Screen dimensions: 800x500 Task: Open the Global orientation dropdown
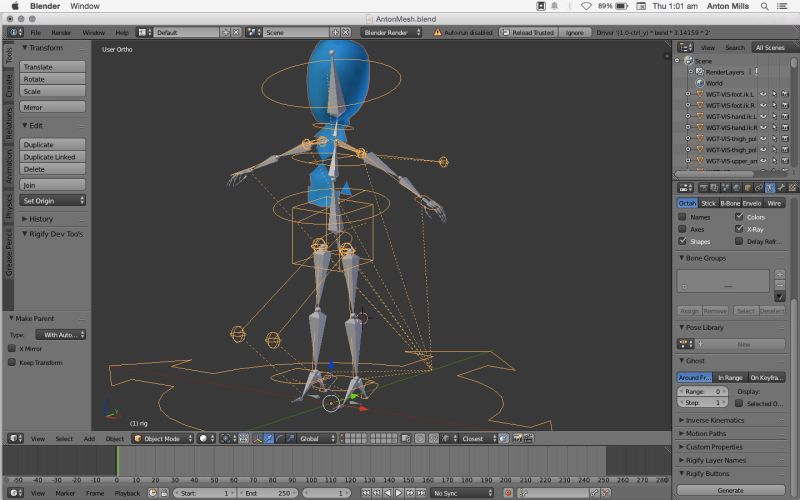click(317, 438)
